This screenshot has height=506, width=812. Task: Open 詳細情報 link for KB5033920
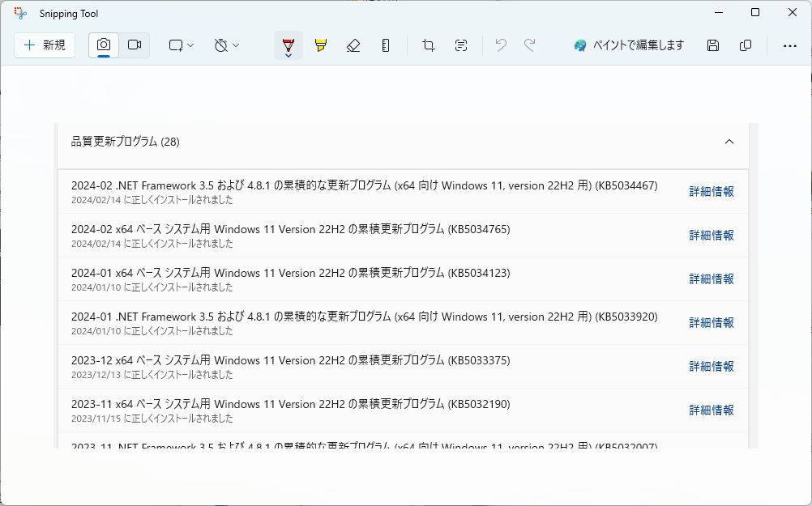[712, 323]
